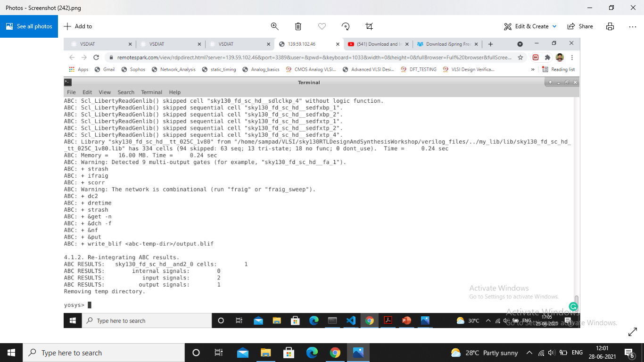Click the Print icon in Photos
The width and height of the screenshot is (644, 362).
tap(610, 26)
